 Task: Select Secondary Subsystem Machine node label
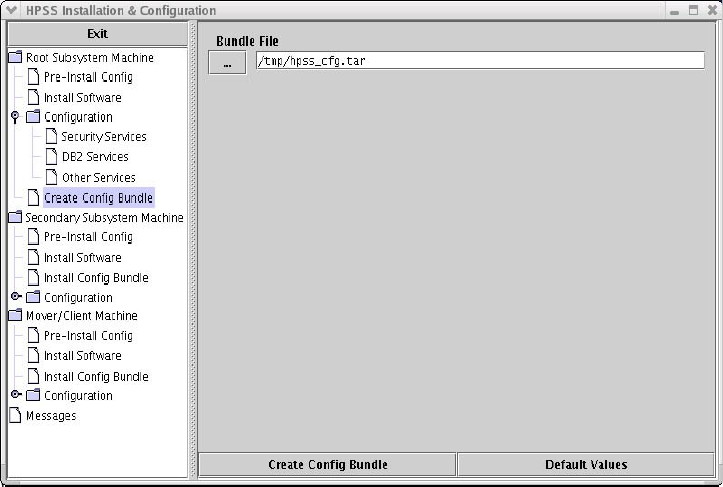(x=104, y=218)
